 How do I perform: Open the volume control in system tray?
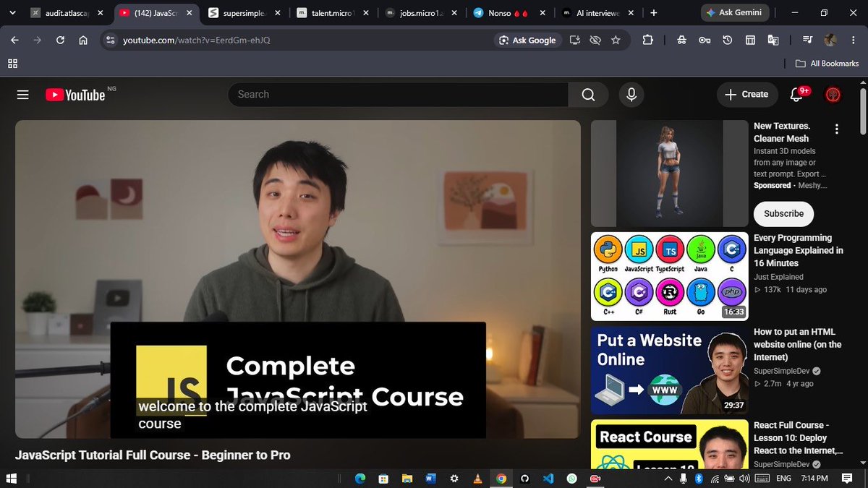744,479
